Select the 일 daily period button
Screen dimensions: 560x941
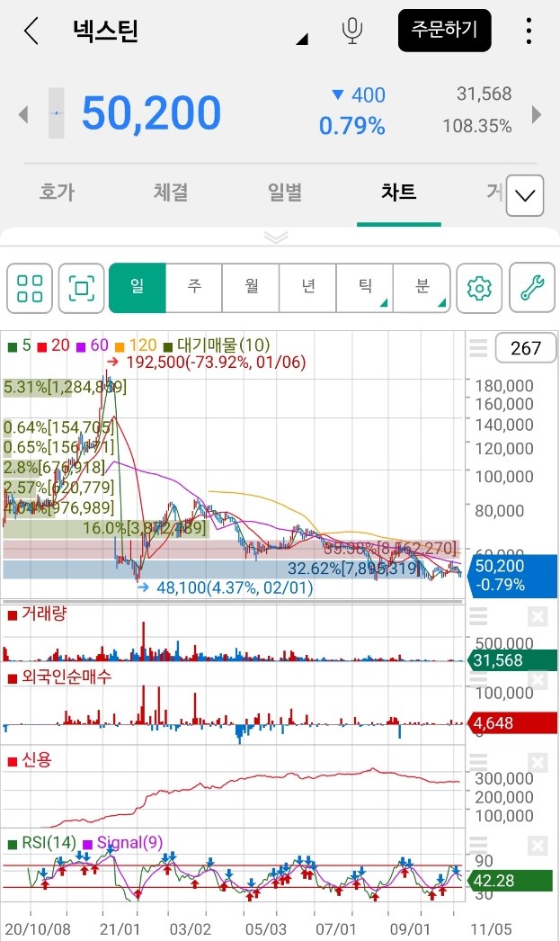138,288
